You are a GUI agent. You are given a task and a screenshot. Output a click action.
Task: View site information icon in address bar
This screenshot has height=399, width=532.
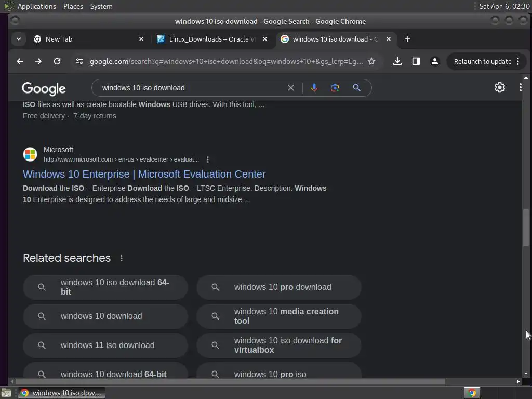point(79,61)
